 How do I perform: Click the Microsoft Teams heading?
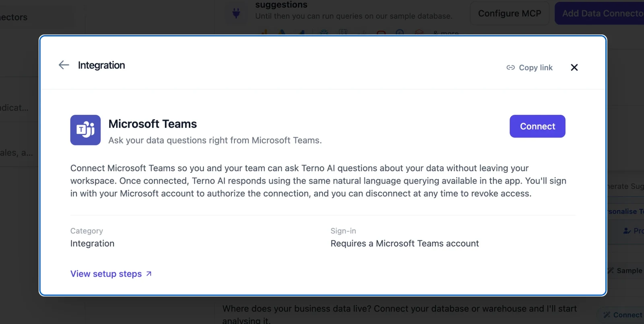153,124
